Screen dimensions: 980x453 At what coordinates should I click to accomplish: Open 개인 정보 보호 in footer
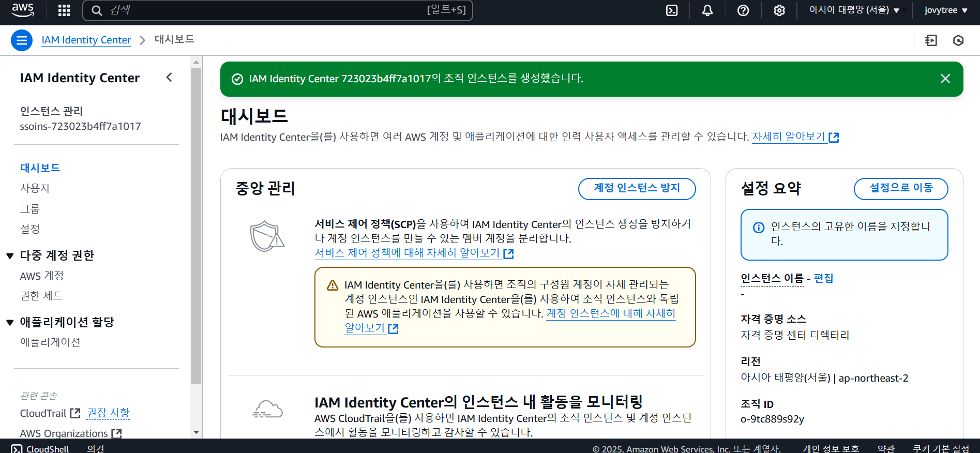(x=831, y=449)
